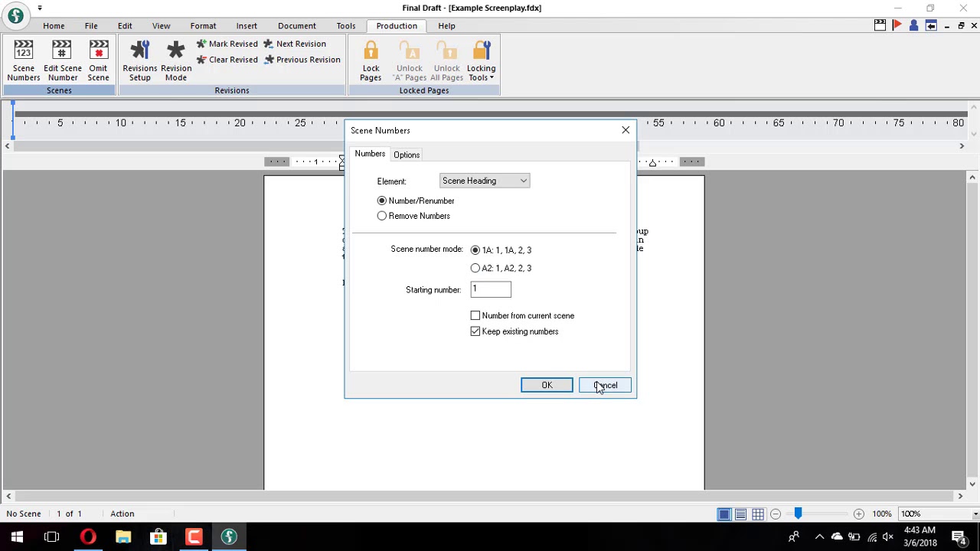This screenshot has width=980, height=551.
Task: Open the Edit ribbon tab
Action: [125, 26]
